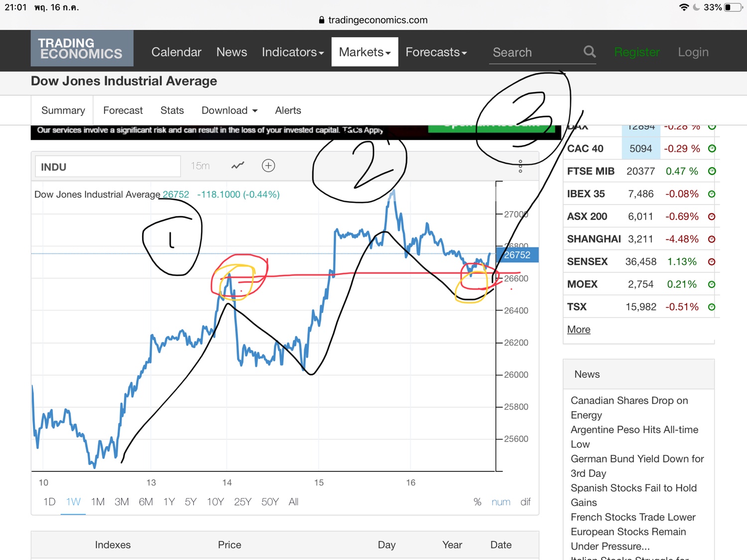The height and width of the screenshot is (560, 747).
Task: Select the 3M time range
Action: pos(122,502)
